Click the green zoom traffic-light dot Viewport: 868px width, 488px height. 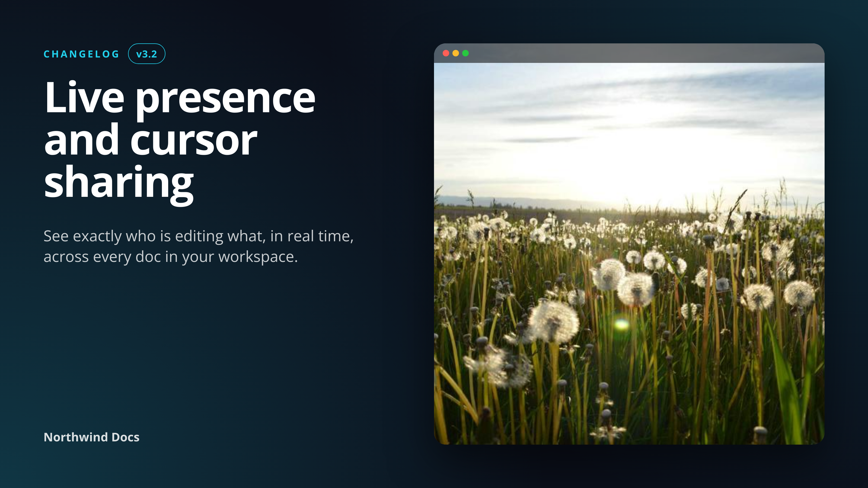pyautogui.click(x=465, y=53)
